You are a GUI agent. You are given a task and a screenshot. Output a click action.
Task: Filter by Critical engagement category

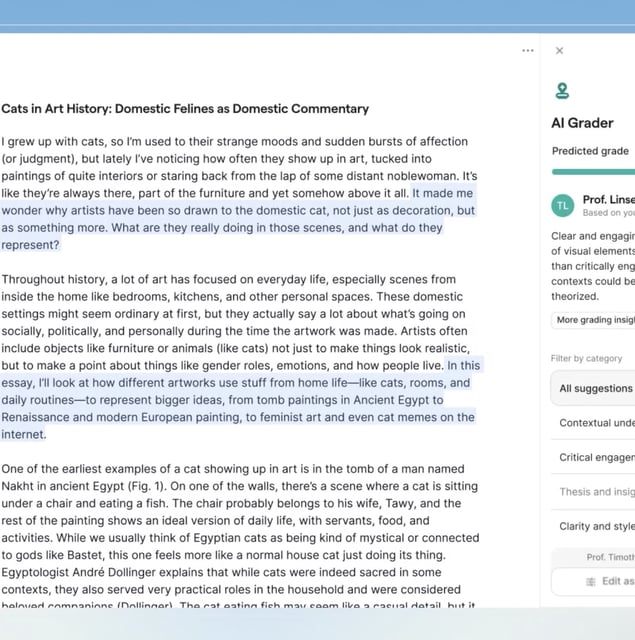(x=593, y=457)
